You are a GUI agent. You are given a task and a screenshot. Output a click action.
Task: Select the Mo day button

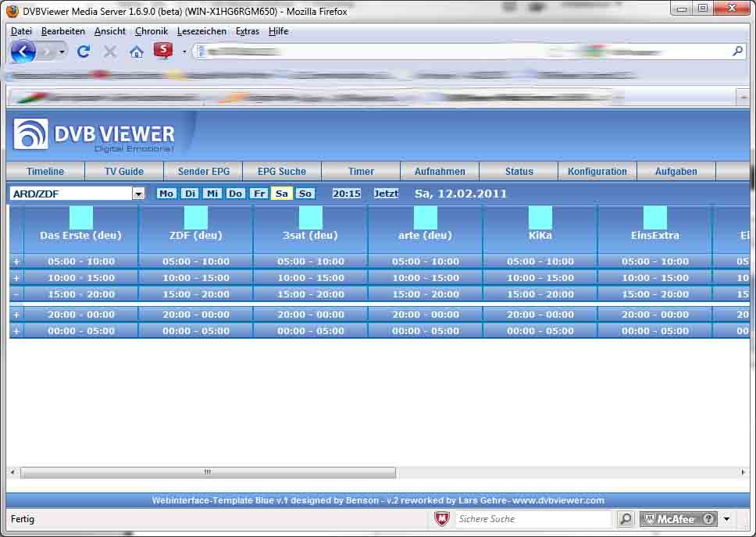tap(166, 194)
